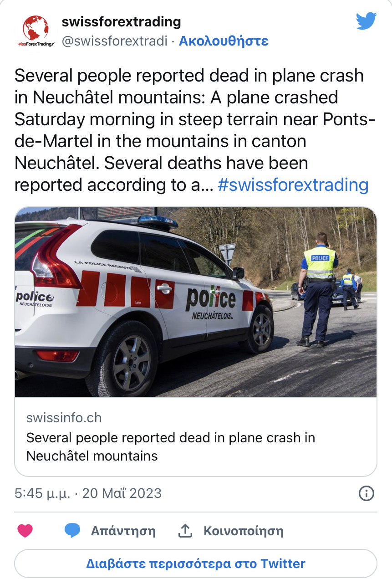
Task: Click the 5:45 μ.μ. timestamp
Action: tap(42, 493)
